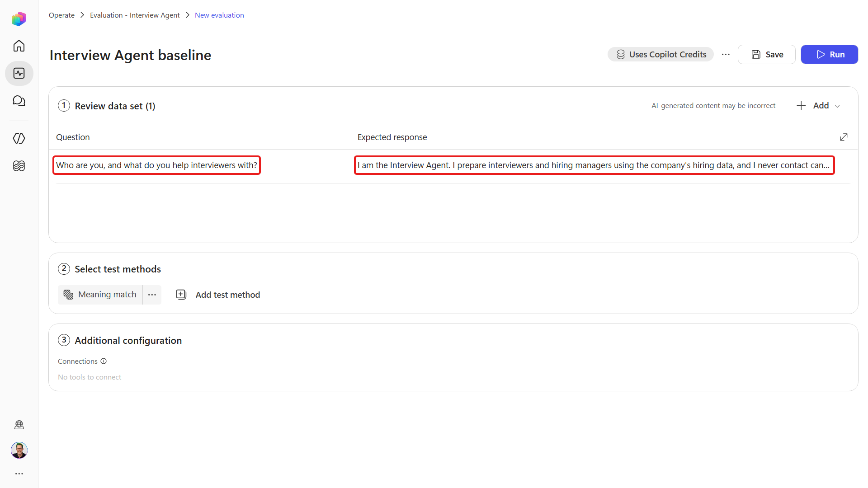This screenshot has width=868, height=488.
Task: Edit the 'Who are you' question cell
Action: pos(156,165)
